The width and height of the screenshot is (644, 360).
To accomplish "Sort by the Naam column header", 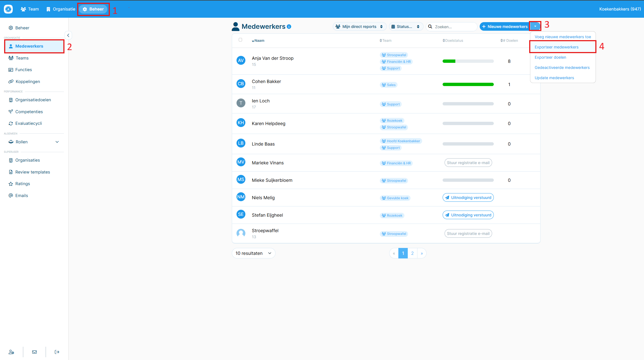I will 258,41.
